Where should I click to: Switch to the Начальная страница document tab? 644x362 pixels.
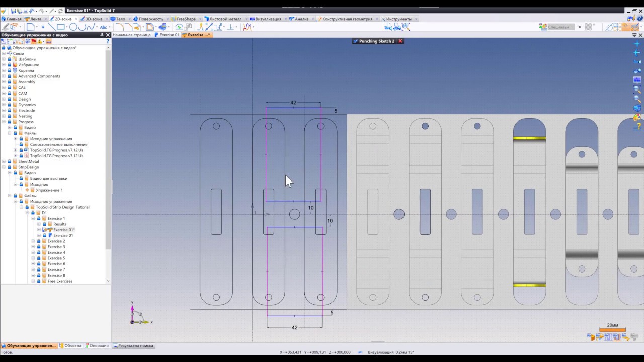(131, 35)
